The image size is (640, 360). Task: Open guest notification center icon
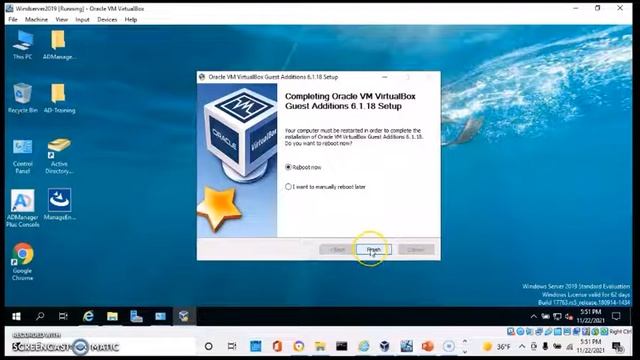(x=616, y=316)
